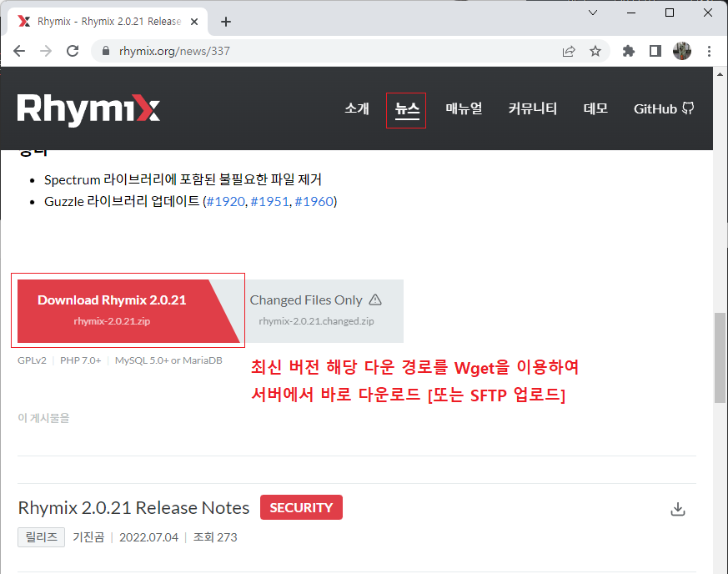Open the GitHub menu link
728x574 pixels.
[664, 108]
